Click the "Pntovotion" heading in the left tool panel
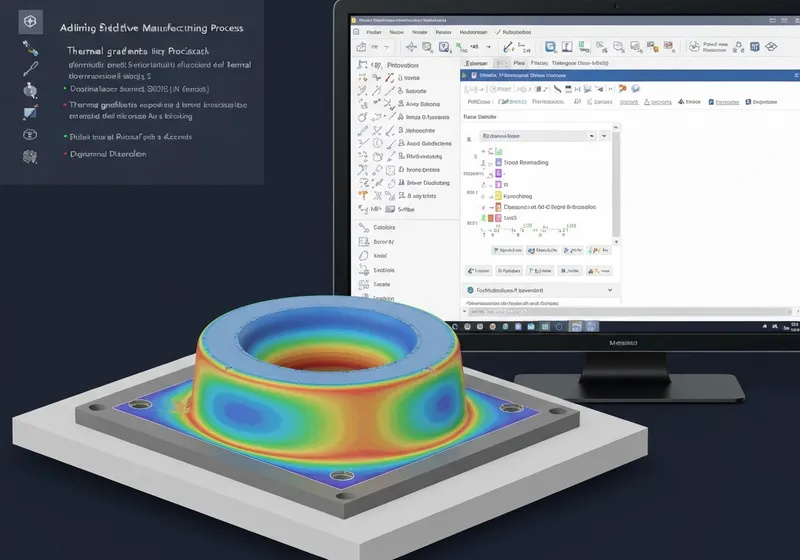 tap(403, 65)
